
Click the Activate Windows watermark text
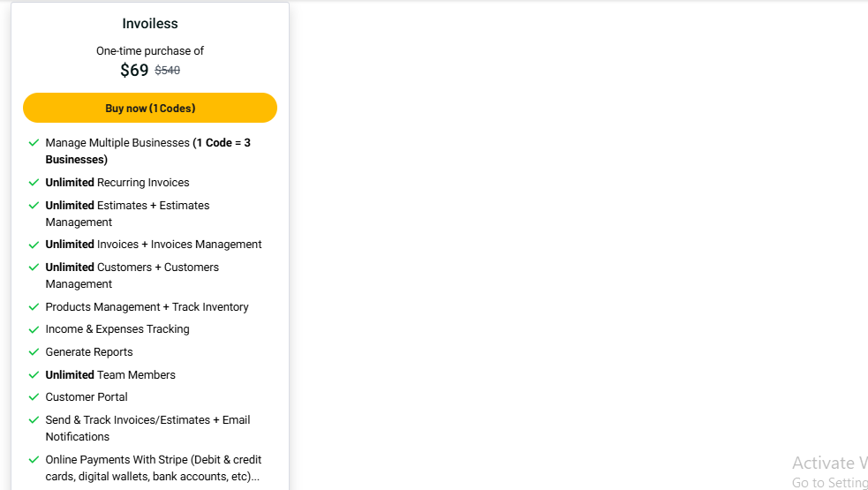coord(830,463)
